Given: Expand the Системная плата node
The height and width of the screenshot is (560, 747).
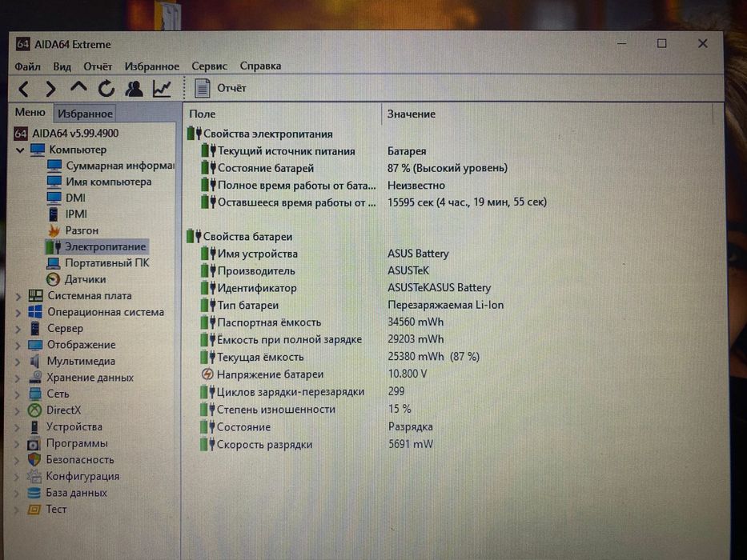Looking at the screenshot, I should pos(18,297).
